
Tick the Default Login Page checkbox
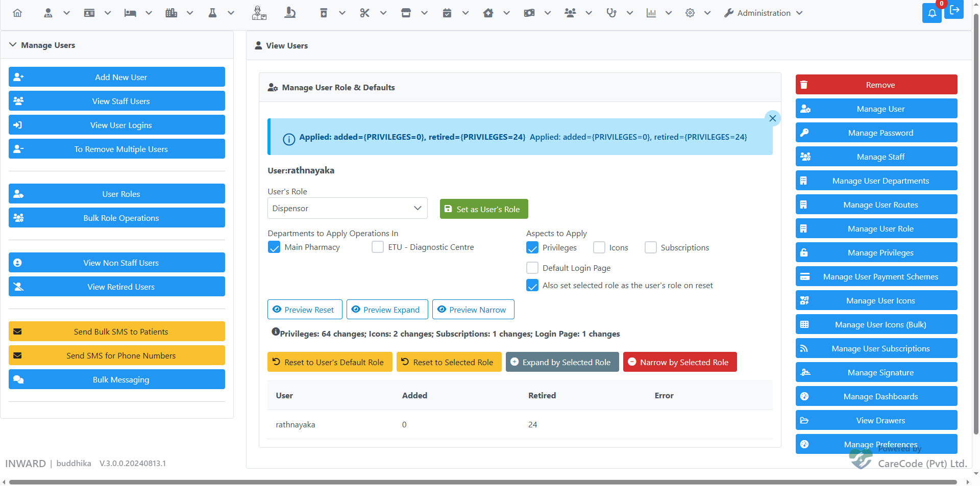[x=532, y=268]
